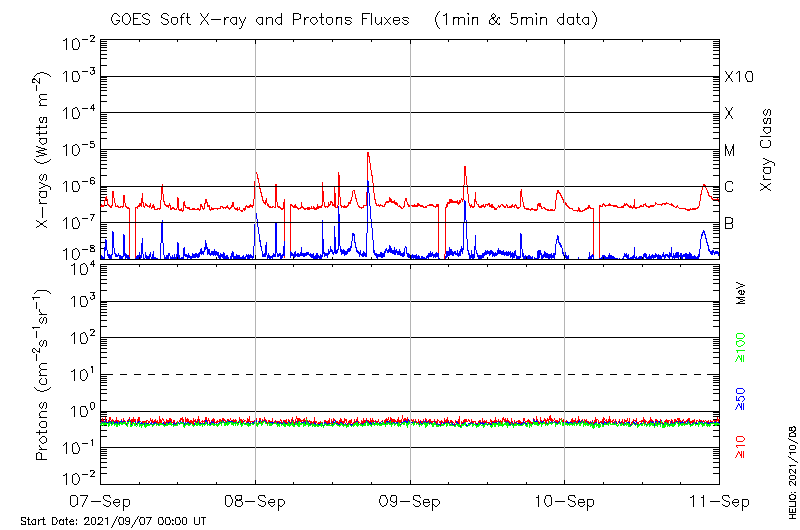Viewport: 800px width, 530px height.
Task: Click the Xray Class vertical axis title
Action: pos(767,150)
